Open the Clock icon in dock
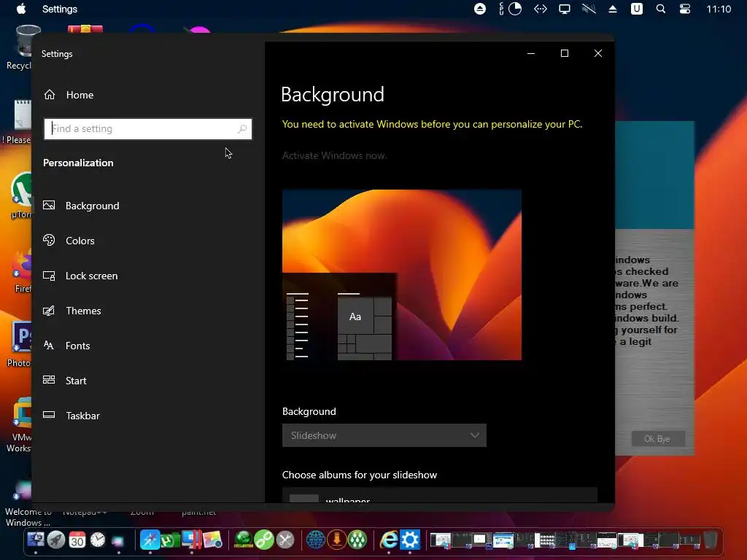Image resolution: width=747 pixels, height=560 pixels. (98, 540)
